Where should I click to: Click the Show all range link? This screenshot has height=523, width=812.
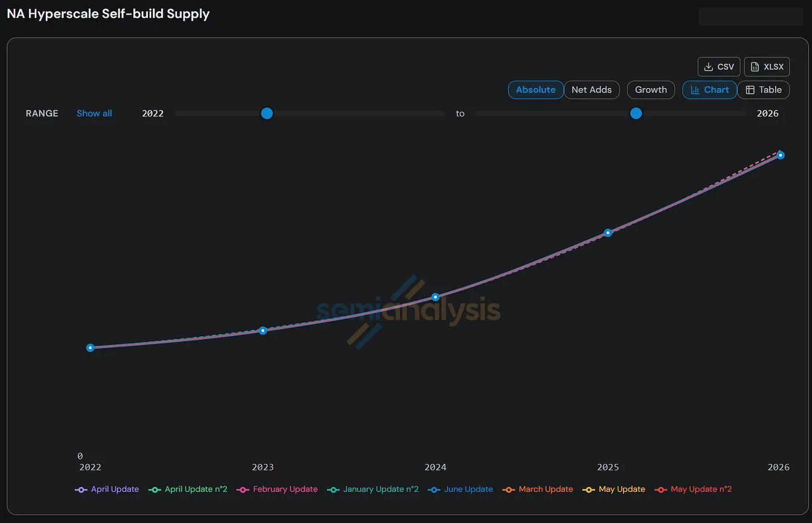click(x=94, y=113)
